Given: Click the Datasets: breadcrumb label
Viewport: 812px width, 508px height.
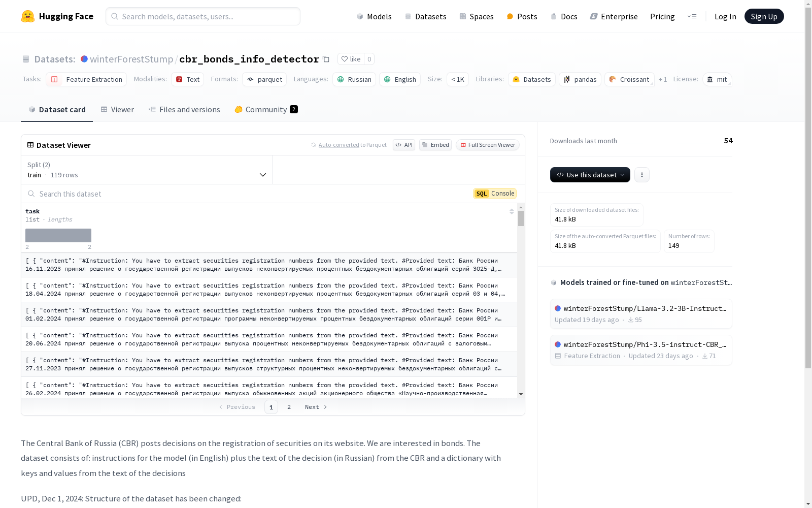Looking at the screenshot, I should tap(55, 59).
